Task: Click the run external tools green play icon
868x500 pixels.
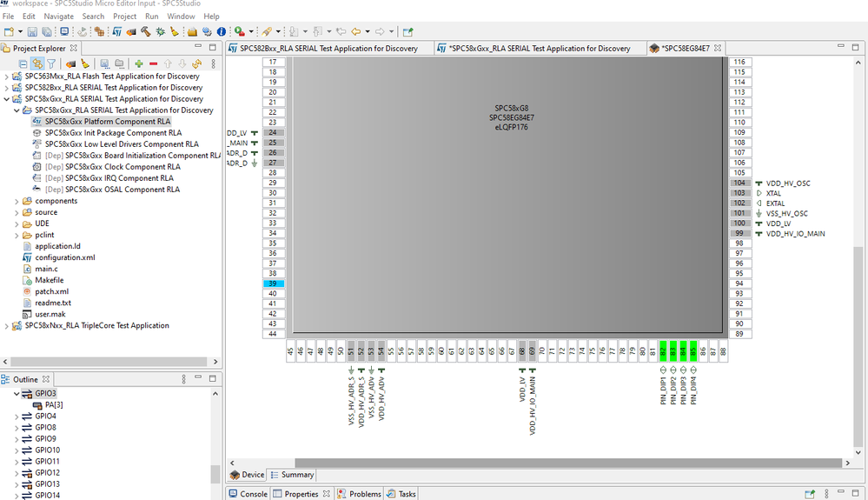Action: (239, 32)
